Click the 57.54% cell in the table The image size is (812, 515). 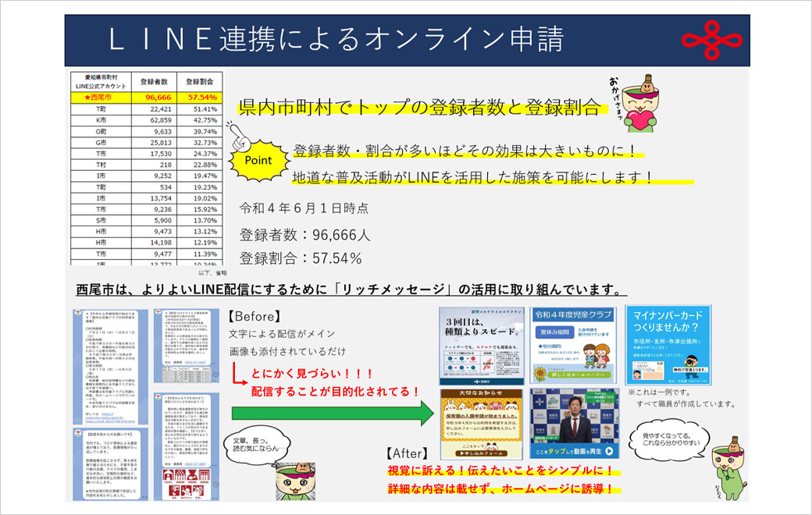200,98
